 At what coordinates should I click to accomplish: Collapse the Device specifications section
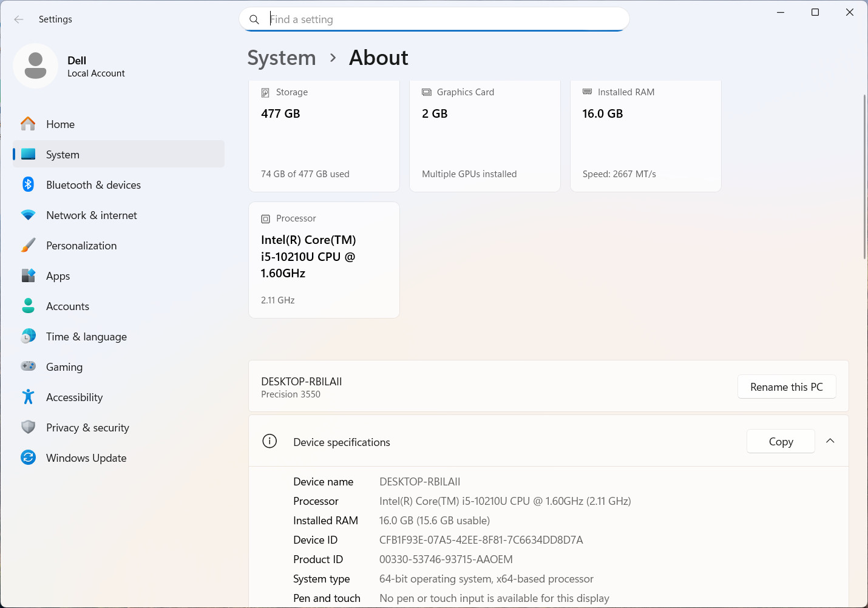click(830, 441)
